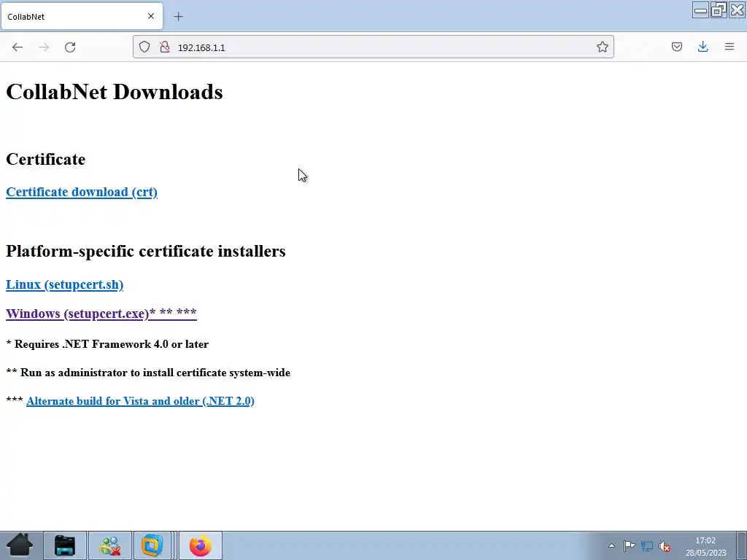Viewport: 747px width, 560px height.
Task: Download the certificate (crt) link
Action: pos(82,192)
